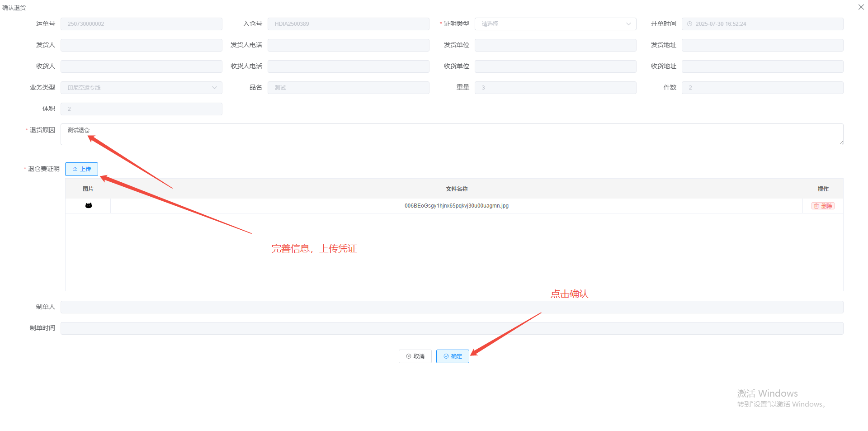
Task: Click the 发货人 input field
Action: [x=141, y=45]
